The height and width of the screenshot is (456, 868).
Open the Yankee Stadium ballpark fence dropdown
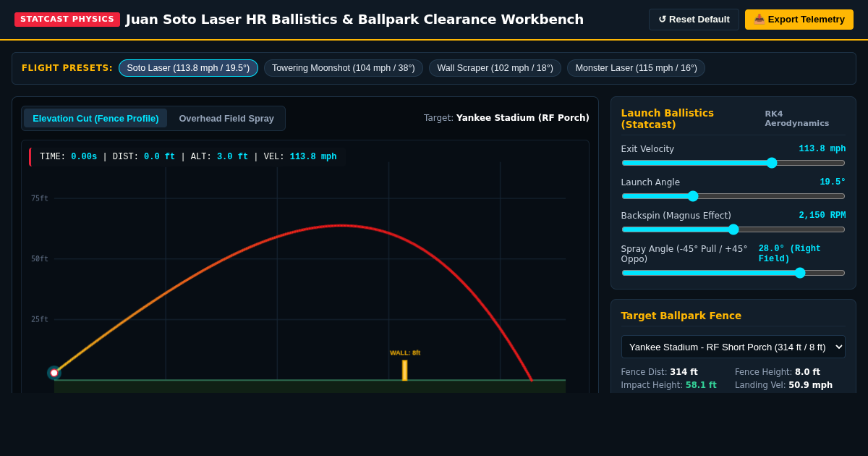[733, 347]
